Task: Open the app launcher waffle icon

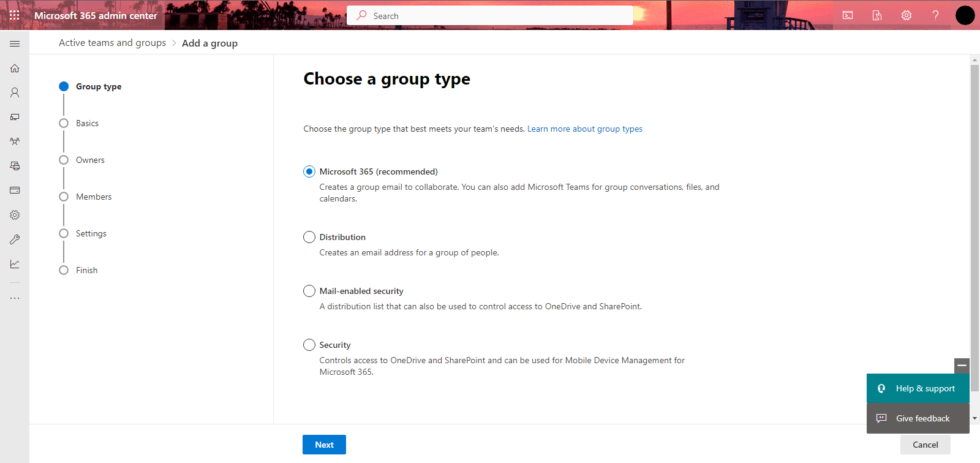Action: tap(15, 15)
